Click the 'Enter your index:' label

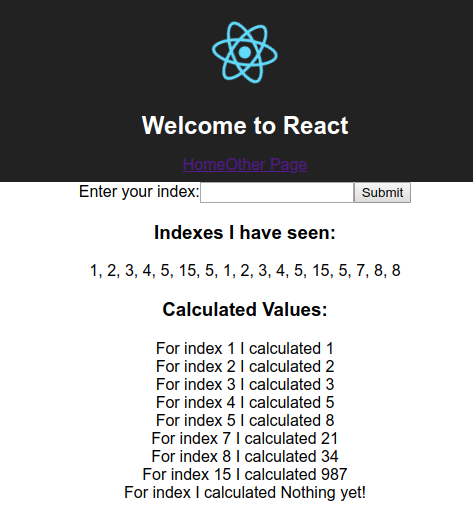pyautogui.click(x=139, y=192)
